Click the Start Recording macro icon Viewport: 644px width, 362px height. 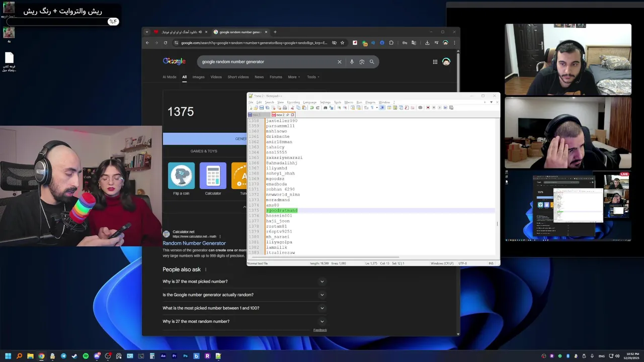(x=428, y=108)
